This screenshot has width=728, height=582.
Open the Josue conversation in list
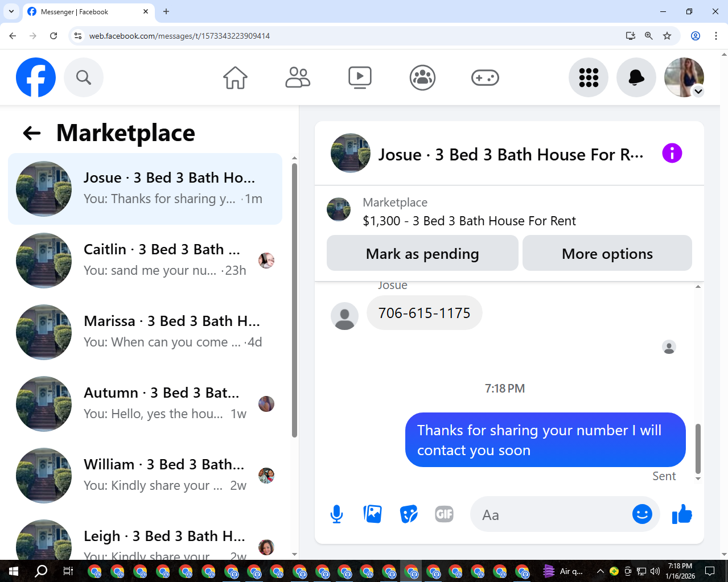145,189
